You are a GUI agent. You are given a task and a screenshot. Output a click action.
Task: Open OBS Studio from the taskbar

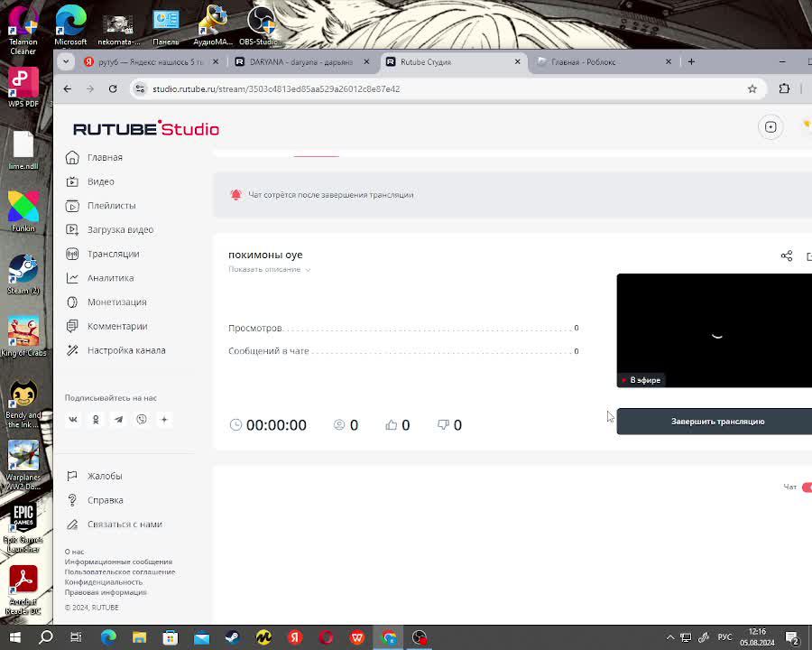(x=420, y=637)
